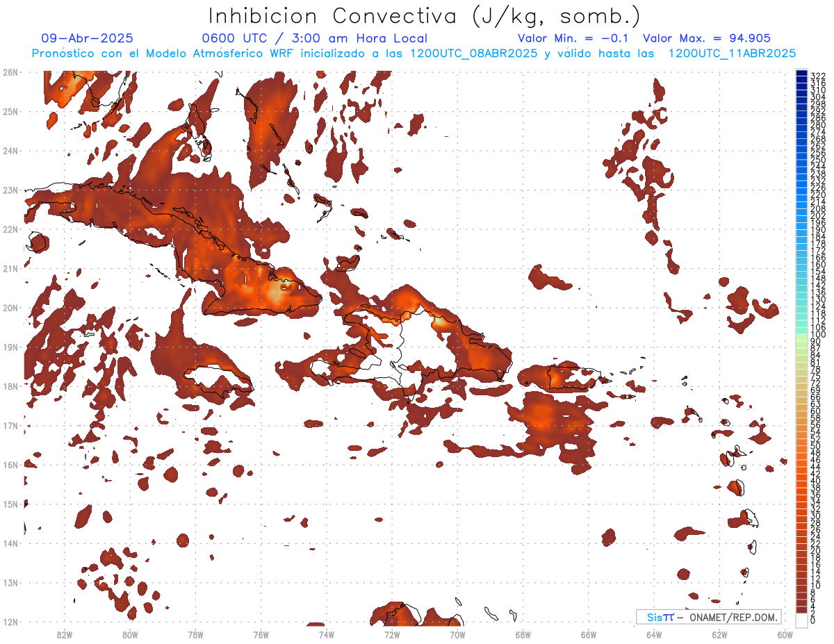Click the 23N latitude label
The image size is (834, 644).
[10, 190]
